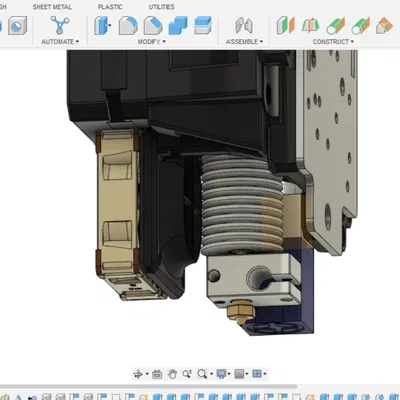The image size is (400, 400).
Task: Open Display Settings monitor icon
Action: pyautogui.click(x=221, y=374)
